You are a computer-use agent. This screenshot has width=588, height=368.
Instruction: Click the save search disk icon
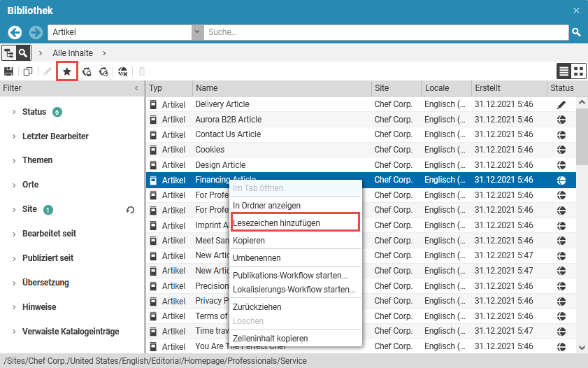pyautogui.click(x=9, y=71)
